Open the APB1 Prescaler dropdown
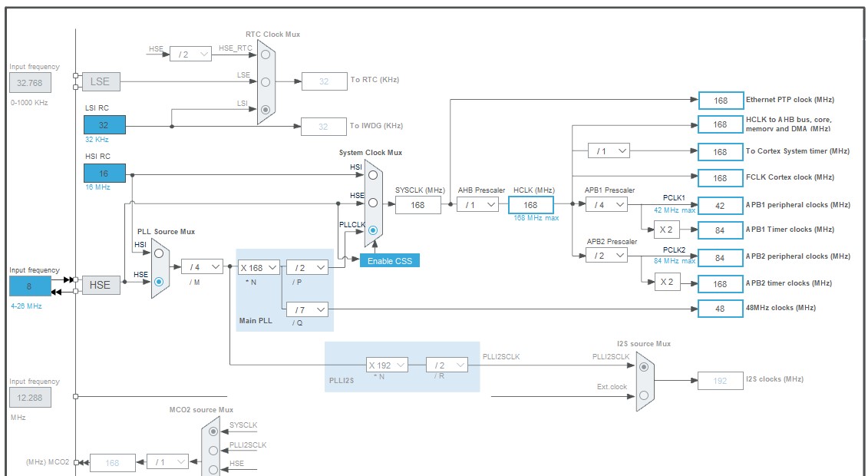This screenshot has width=868, height=476. click(x=606, y=204)
